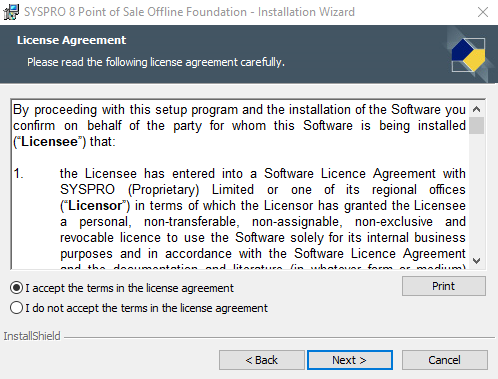The height and width of the screenshot is (379, 498).
Task: Click the license text scroll up arrow
Action: [476, 109]
